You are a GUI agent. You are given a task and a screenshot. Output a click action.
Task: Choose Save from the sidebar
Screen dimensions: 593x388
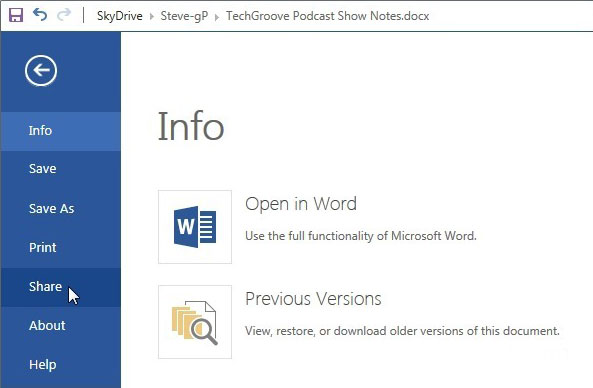pos(61,169)
